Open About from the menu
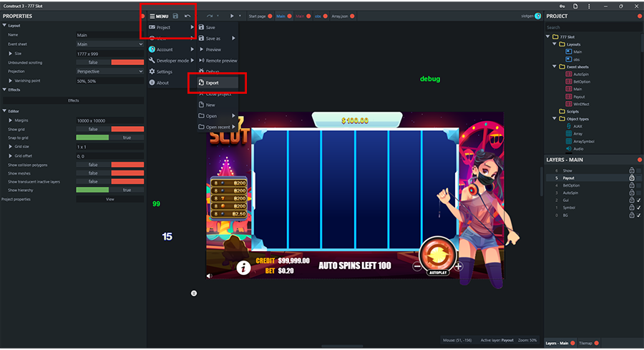The image size is (644, 350). 171,82
